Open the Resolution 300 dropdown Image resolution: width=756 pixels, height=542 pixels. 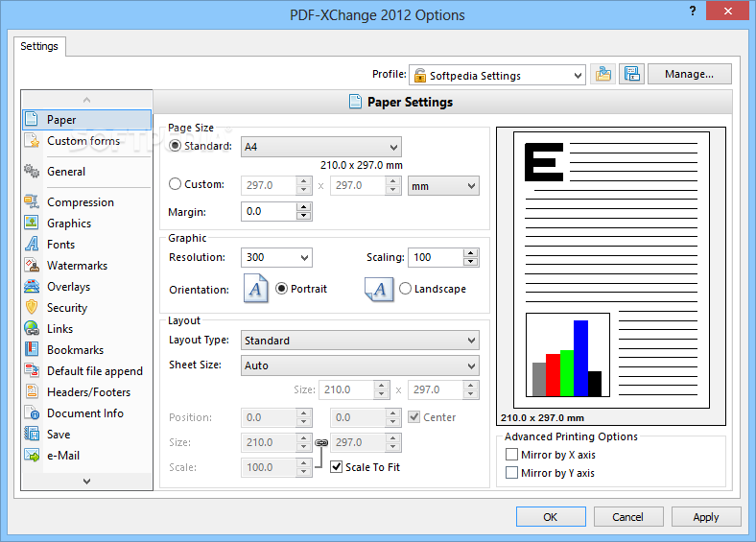click(x=276, y=257)
